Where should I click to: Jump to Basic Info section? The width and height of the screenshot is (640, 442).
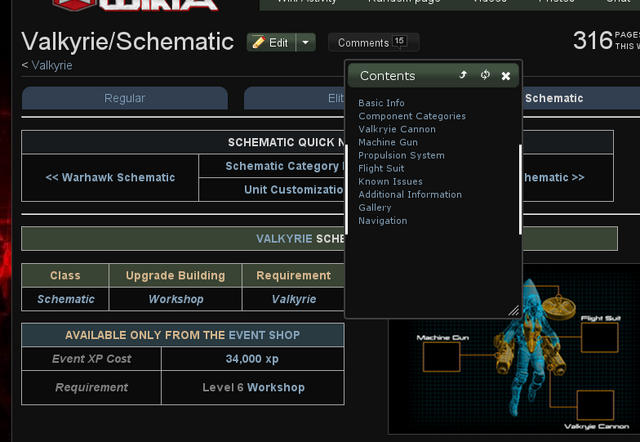click(x=381, y=103)
